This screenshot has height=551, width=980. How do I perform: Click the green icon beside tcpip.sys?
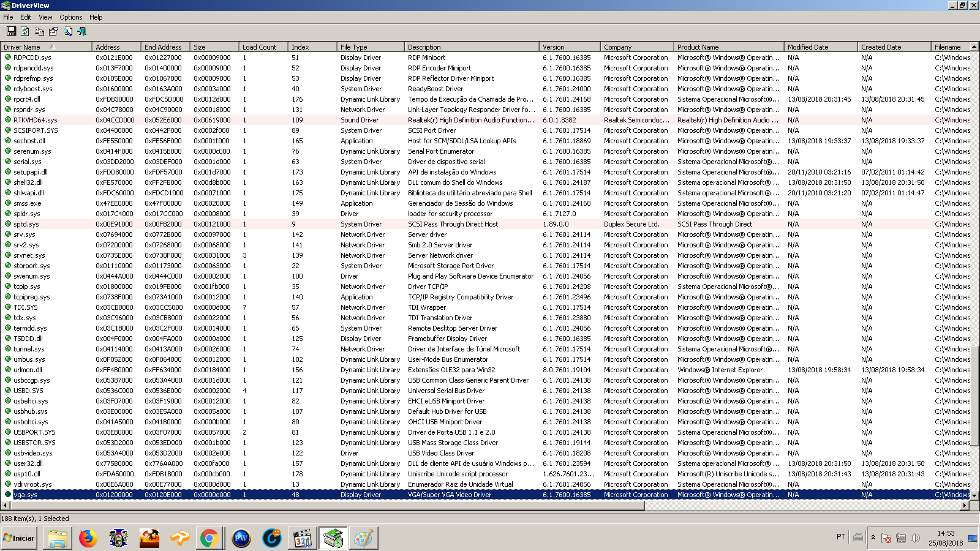coord(8,286)
